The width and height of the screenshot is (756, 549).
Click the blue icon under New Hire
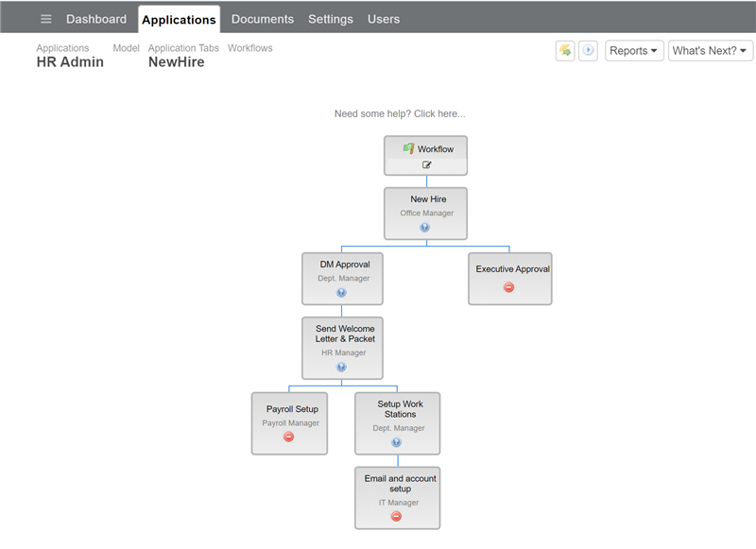(424, 228)
